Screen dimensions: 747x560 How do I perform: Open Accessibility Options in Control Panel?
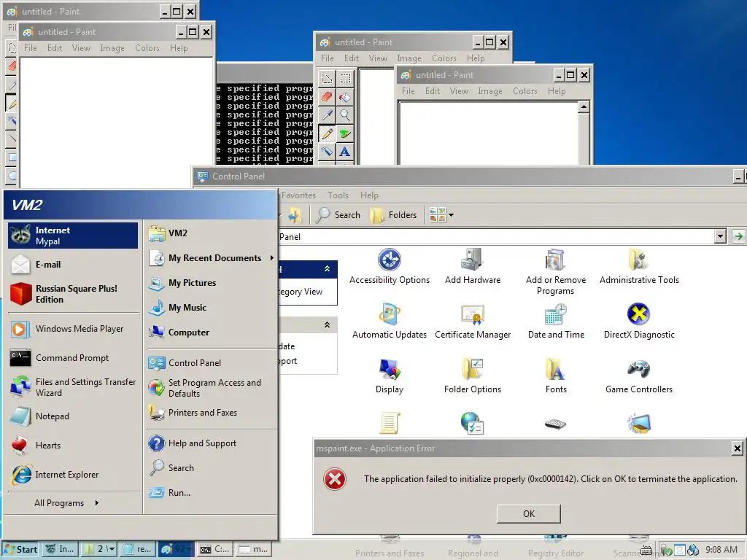click(390, 267)
